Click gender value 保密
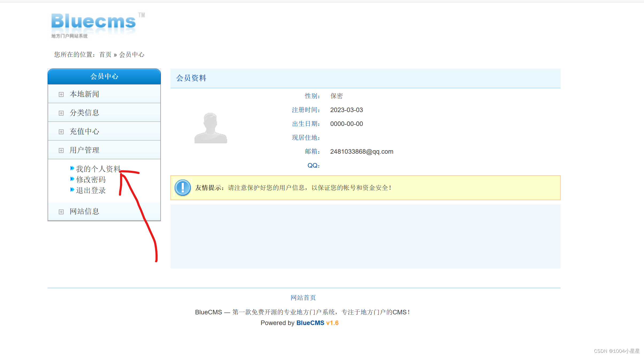 (x=337, y=96)
